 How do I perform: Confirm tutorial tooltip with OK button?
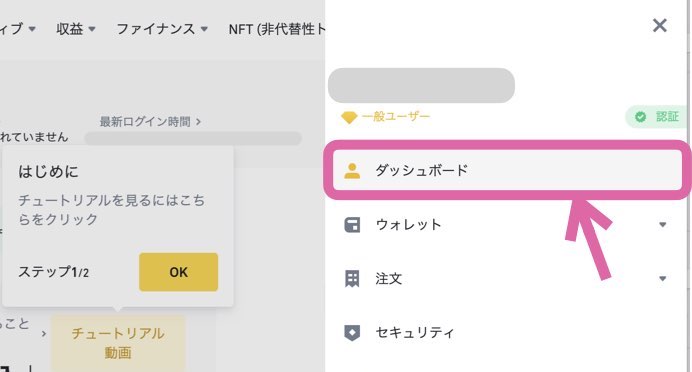(178, 272)
